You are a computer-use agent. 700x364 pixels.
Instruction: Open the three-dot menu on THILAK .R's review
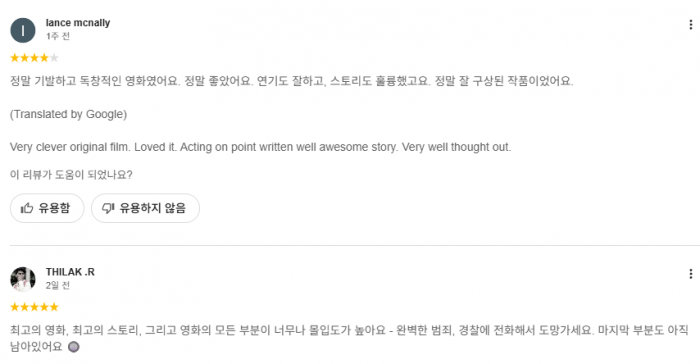(x=691, y=274)
